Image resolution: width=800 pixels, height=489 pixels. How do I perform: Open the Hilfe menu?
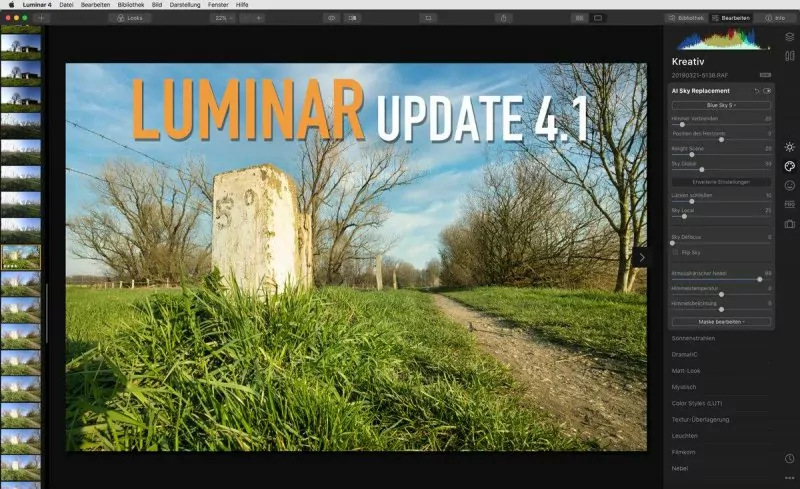tap(242, 5)
